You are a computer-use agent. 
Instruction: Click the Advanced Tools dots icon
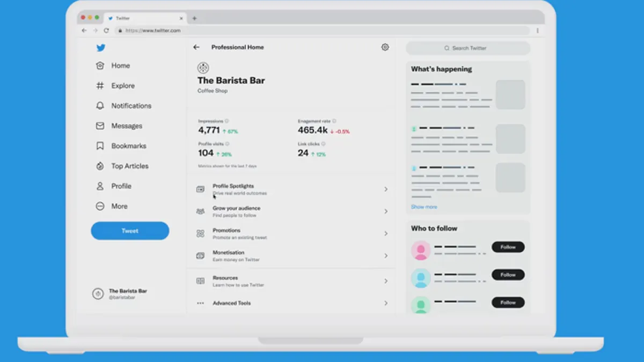(200, 303)
